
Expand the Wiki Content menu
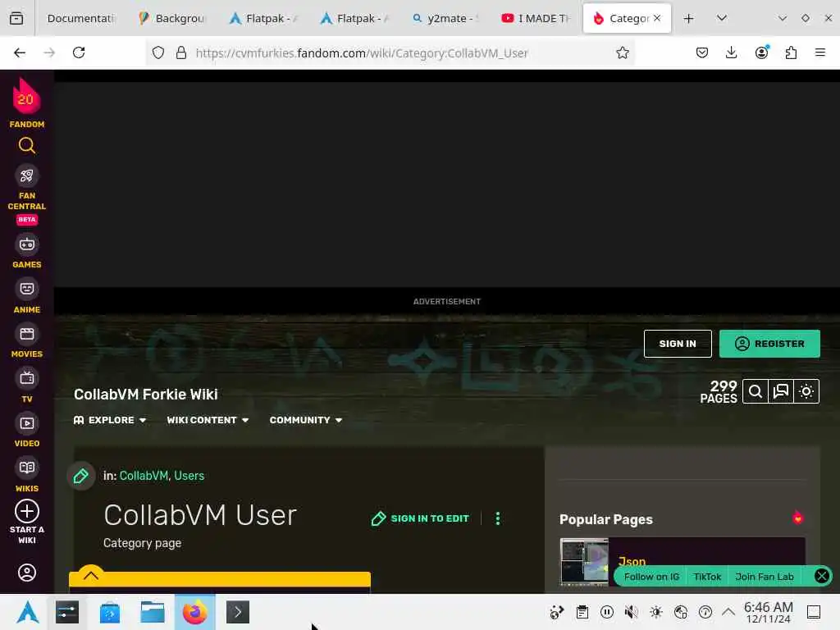point(208,420)
